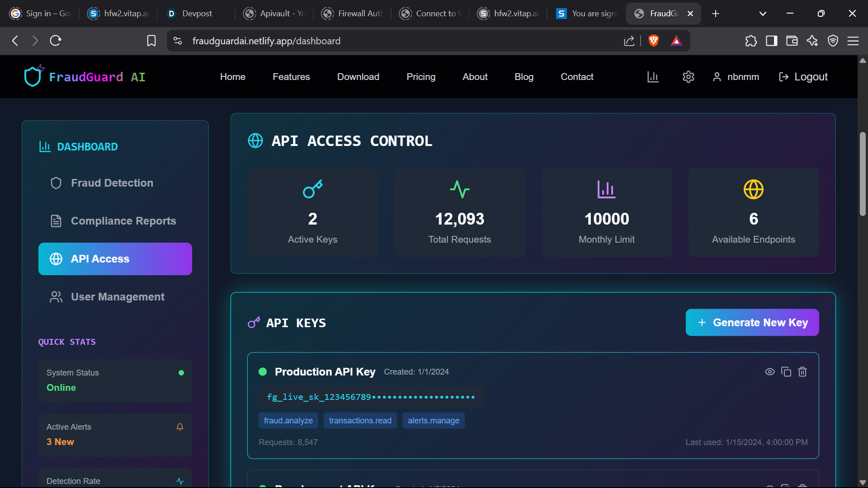Viewport: 868px width, 488px height.
Task: Copy the Production API Key
Action: [786, 372]
